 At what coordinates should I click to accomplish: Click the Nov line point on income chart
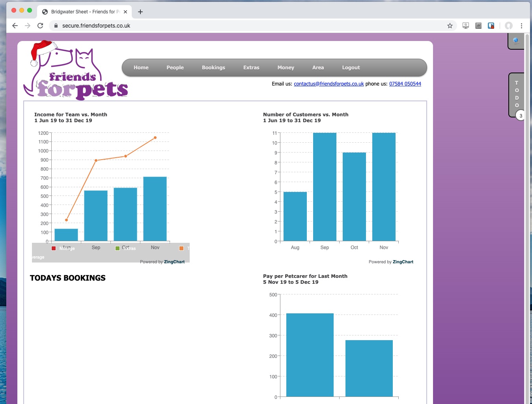pyautogui.click(x=155, y=138)
